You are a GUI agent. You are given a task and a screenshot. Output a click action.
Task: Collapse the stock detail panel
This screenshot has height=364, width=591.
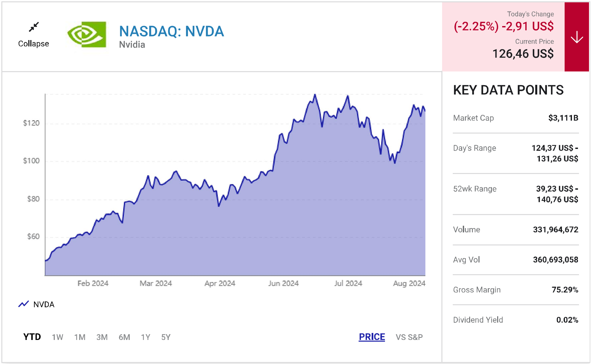pyautogui.click(x=33, y=44)
